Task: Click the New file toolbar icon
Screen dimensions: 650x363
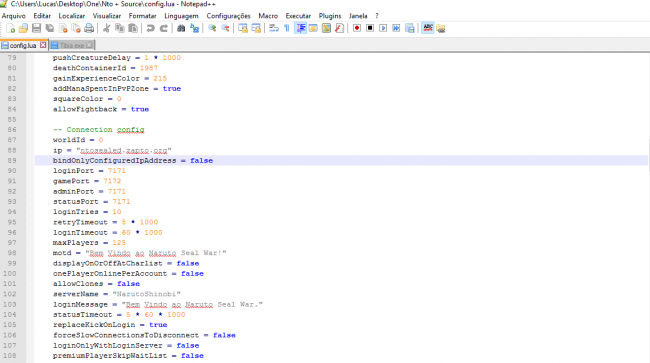Action: 10,28
